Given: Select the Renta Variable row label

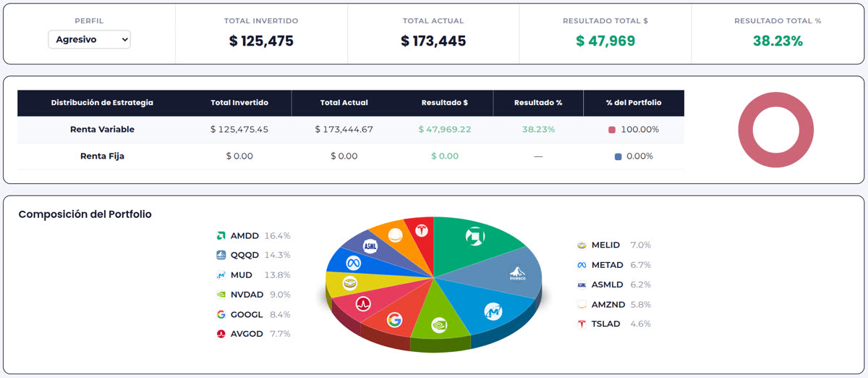Looking at the screenshot, I should point(102,130).
